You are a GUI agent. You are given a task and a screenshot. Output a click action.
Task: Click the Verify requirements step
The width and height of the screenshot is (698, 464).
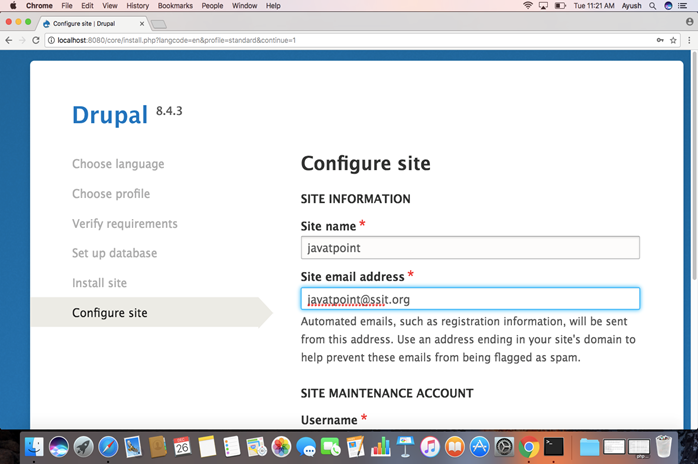click(x=125, y=224)
